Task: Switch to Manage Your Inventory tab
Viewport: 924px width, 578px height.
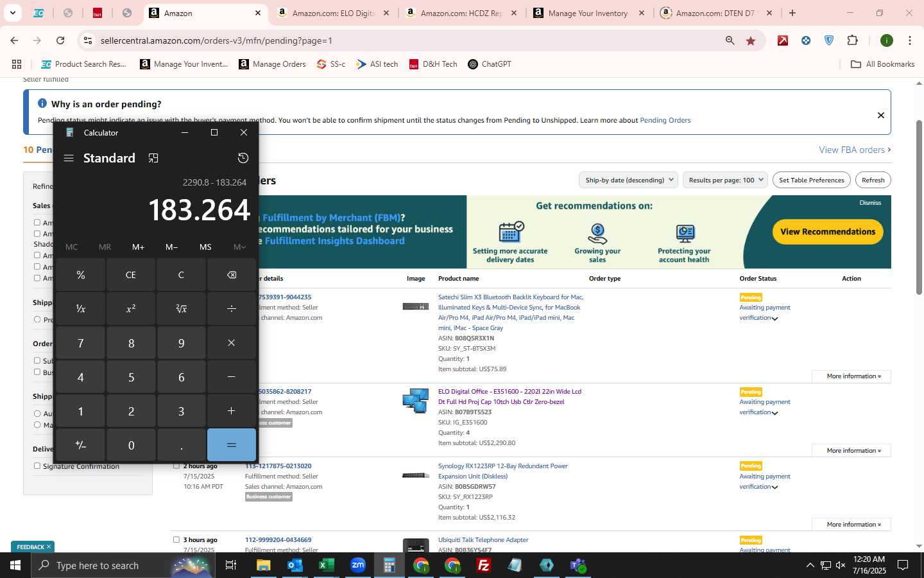Action: tap(590, 13)
